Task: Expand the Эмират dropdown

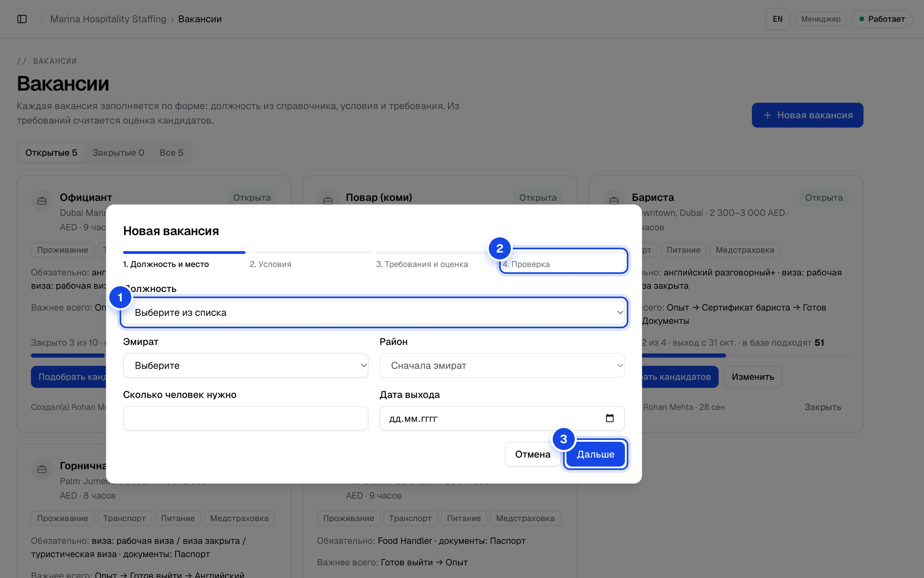Action: (246, 366)
